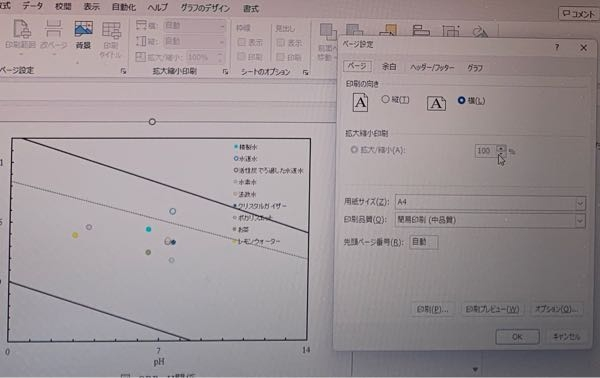The width and height of the screenshot is (600, 378).
Task: Click the chart's top-center resize handle
Action: 152,122
